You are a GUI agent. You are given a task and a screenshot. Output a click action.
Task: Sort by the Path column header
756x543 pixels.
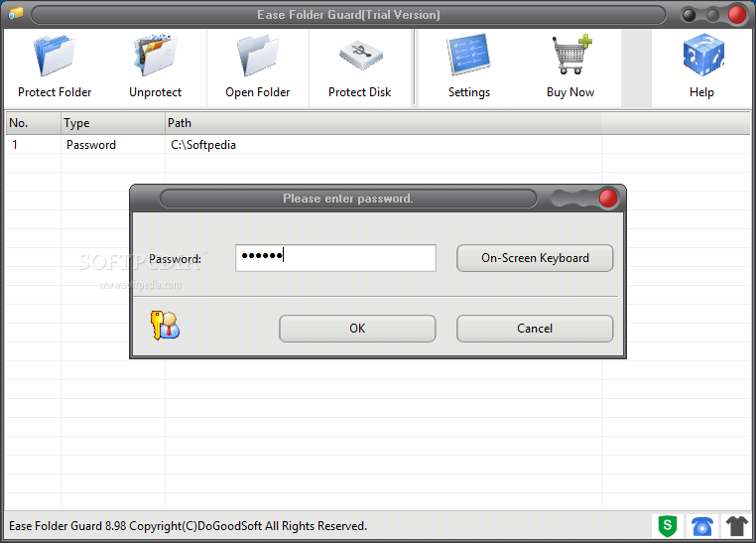(383, 123)
